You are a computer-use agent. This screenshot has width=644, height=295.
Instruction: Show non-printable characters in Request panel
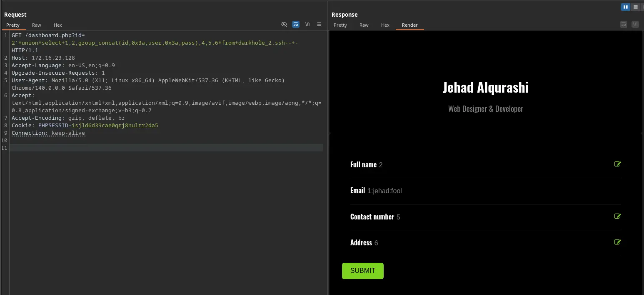point(307,25)
